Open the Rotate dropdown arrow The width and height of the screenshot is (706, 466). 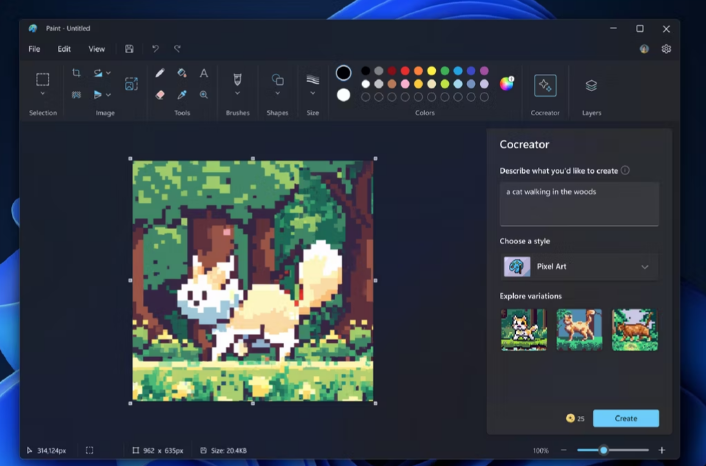click(109, 73)
